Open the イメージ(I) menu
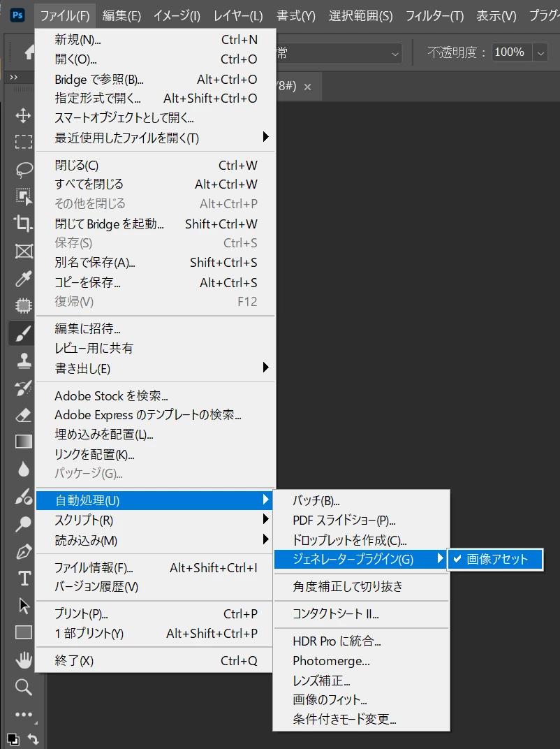 [177, 16]
